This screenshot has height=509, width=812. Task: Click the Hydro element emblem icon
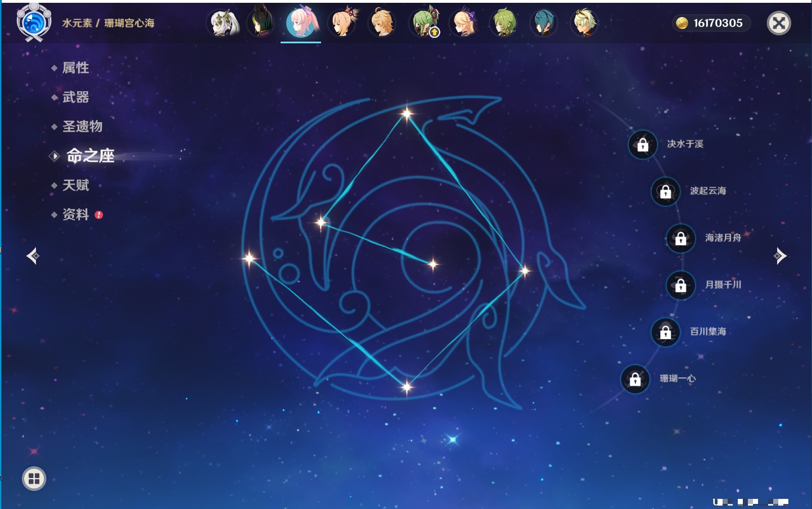(34, 22)
